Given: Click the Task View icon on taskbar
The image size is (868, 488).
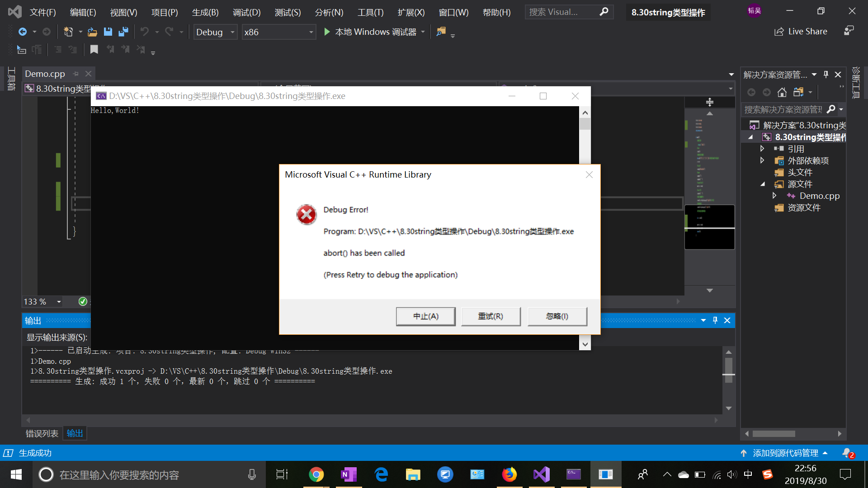Looking at the screenshot, I should [x=282, y=474].
